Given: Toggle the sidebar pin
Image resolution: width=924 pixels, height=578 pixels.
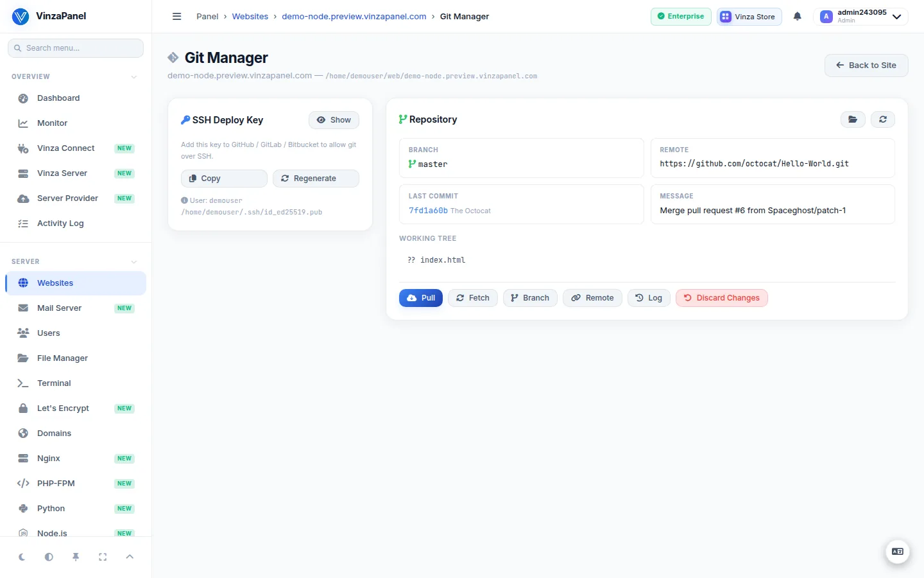Looking at the screenshot, I should (76, 557).
